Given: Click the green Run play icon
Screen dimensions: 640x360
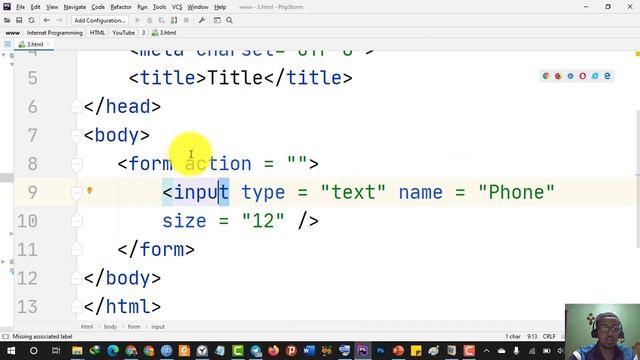Looking at the screenshot, I should click(x=138, y=20).
